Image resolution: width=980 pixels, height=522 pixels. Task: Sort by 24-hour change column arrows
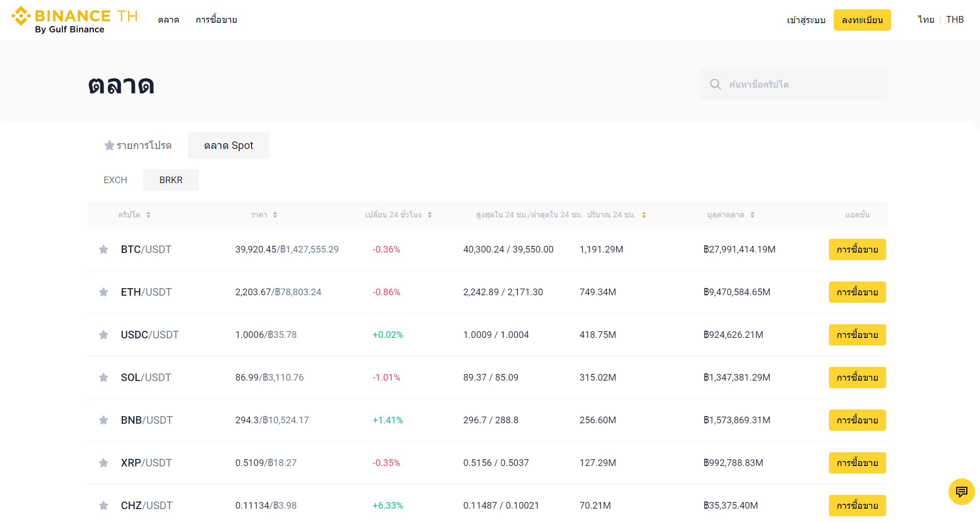tap(430, 215)
